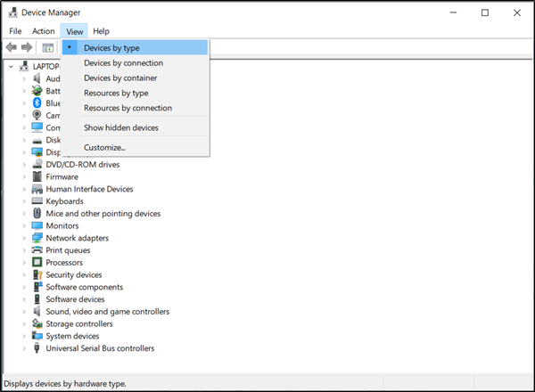Click the Network adapters icon
Viewport: 535px width, 392px height.
click(37, 238)
